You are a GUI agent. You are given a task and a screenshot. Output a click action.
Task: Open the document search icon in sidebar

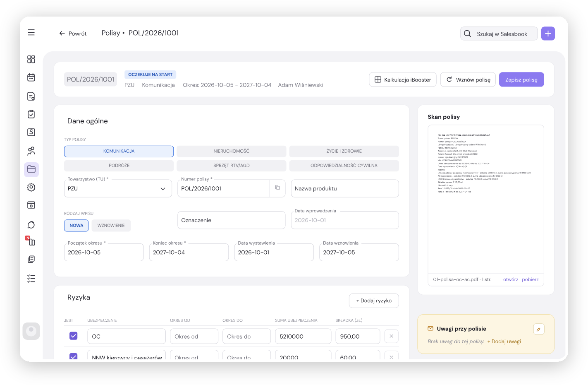pyautogui.click(x=31, y=96)
